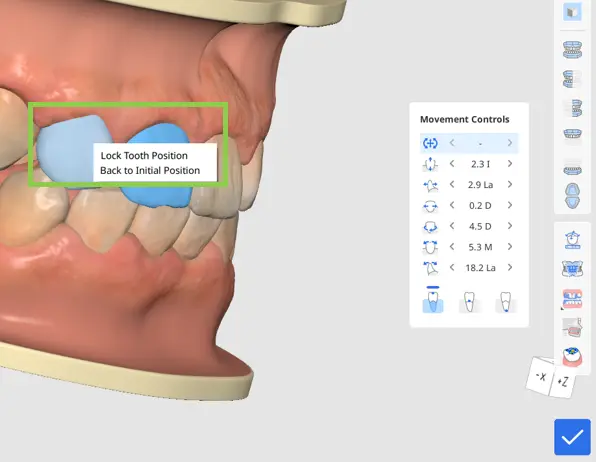Open occlusal view of both arches

coord(572,196)
